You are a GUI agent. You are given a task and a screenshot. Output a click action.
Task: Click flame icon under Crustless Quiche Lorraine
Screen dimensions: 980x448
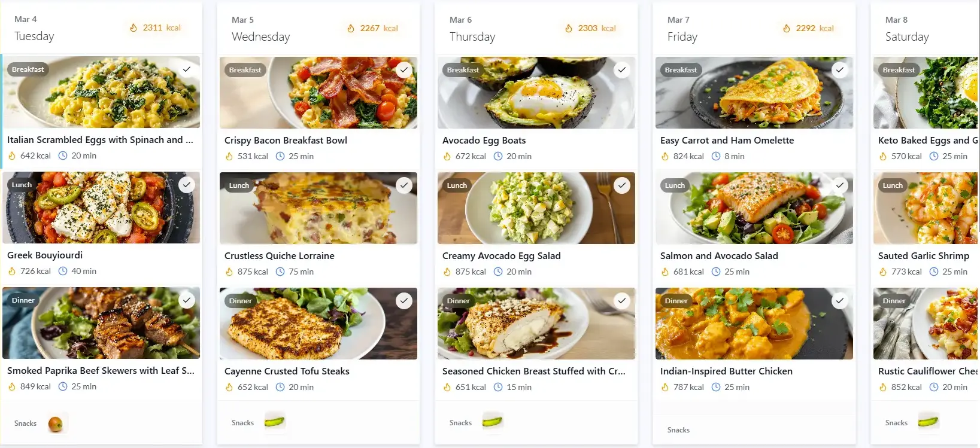tap(229, 272)
